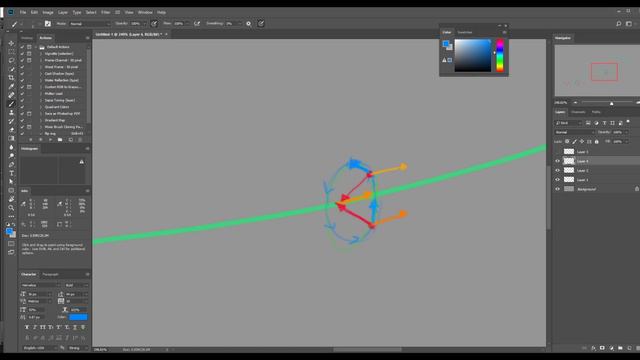This screenshot has width=640, height=360.
Task: Switch to the Paragraph tab
Action: [51, 274]
